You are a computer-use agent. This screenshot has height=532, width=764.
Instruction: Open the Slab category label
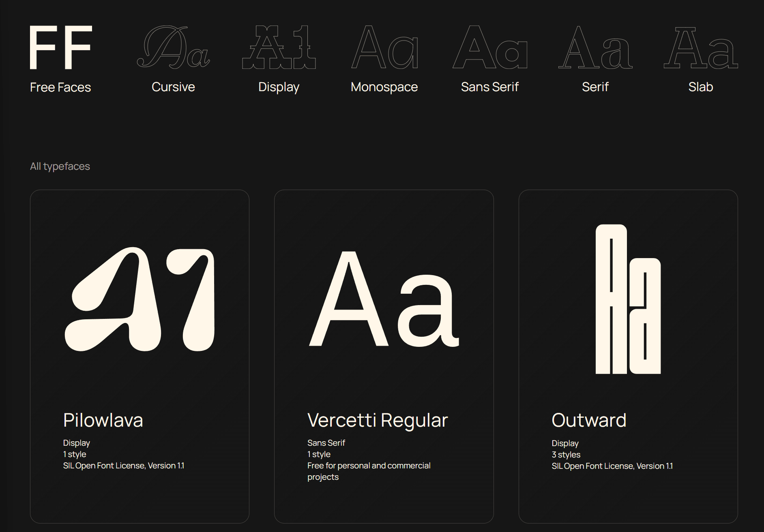701,87
